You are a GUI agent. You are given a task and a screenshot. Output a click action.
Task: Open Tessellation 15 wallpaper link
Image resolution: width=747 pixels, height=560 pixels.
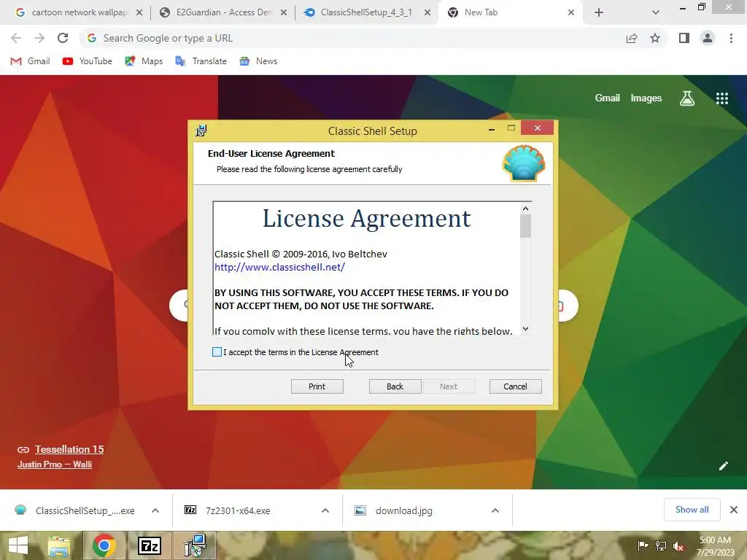click(x=69, y=449)
